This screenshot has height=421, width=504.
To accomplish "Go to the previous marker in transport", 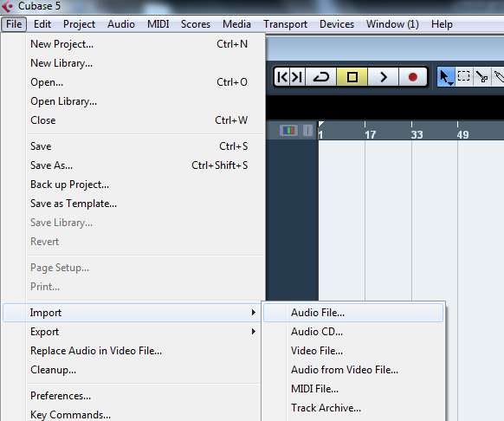I will [x=282, y=77].
